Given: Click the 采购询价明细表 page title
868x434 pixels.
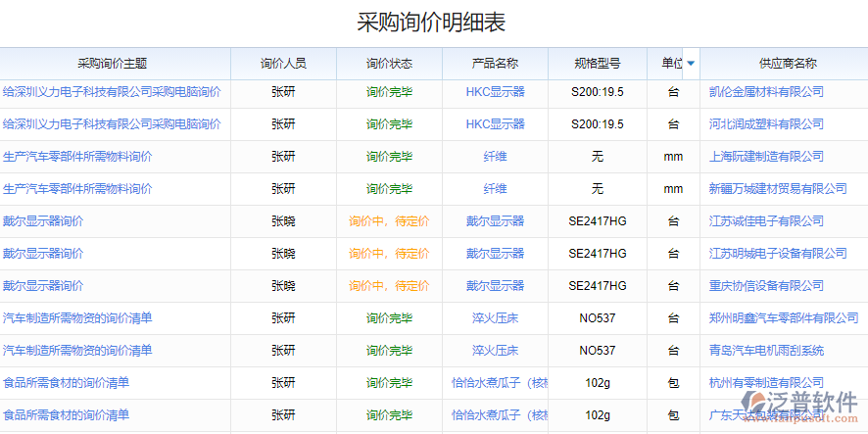Looking at the screenshot, I should pos(432,23).
